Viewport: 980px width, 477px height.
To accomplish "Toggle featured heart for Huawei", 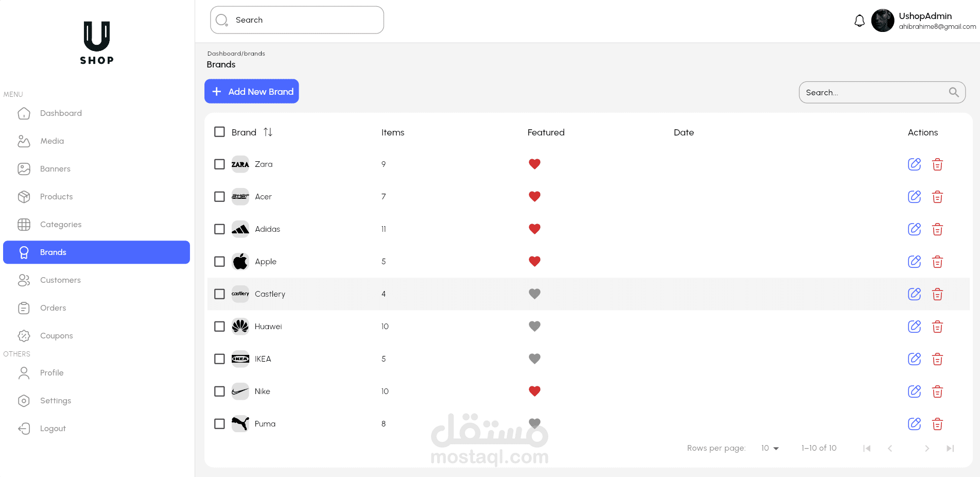I will pos(535,327).
